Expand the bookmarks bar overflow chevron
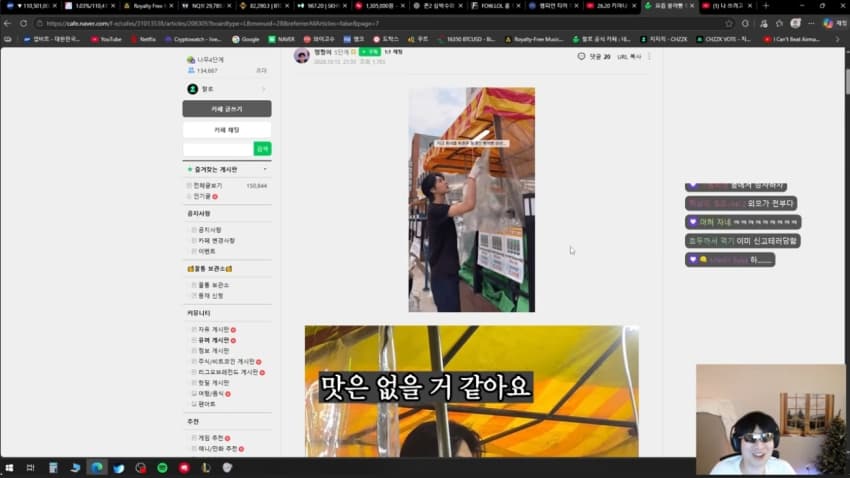Image resolution: width=850 pixels, height=478 pixels. 838,39
